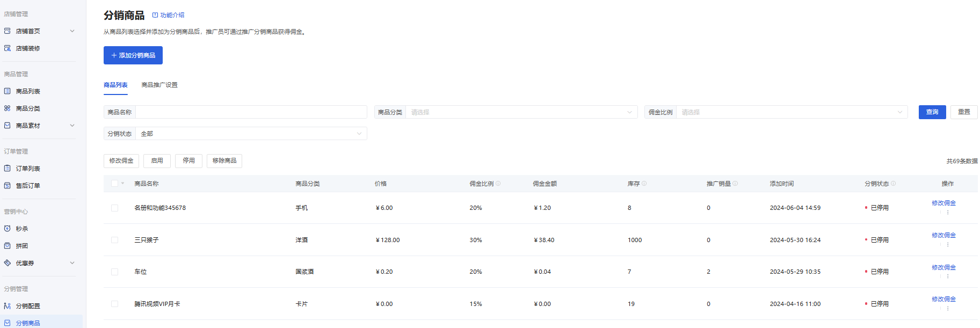Click the batch 修改佣金 button
980x328 pixels.
pos(121,161)
